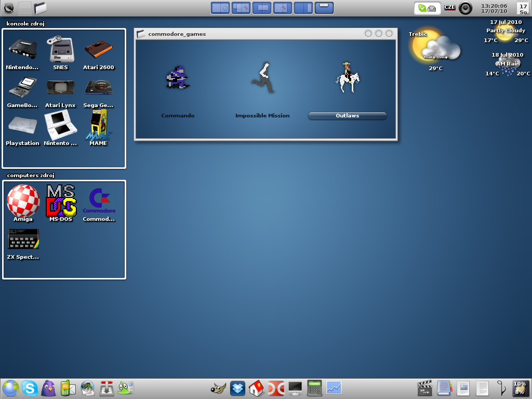
Task: Open the address book icon
Action: tap(444, 388)
